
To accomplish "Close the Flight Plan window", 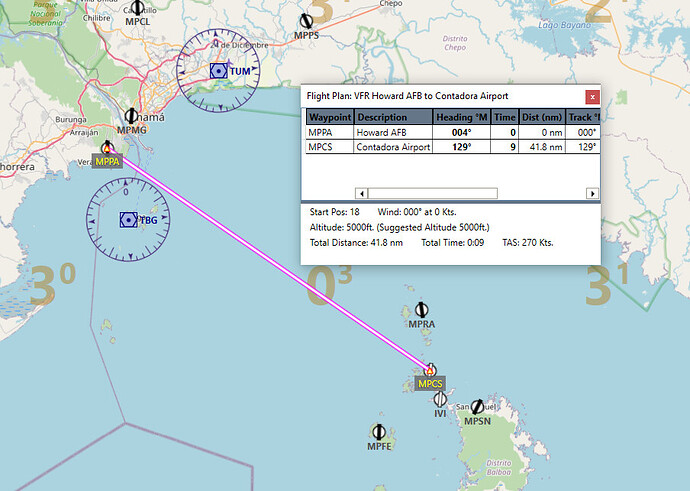I will (592, 97).
